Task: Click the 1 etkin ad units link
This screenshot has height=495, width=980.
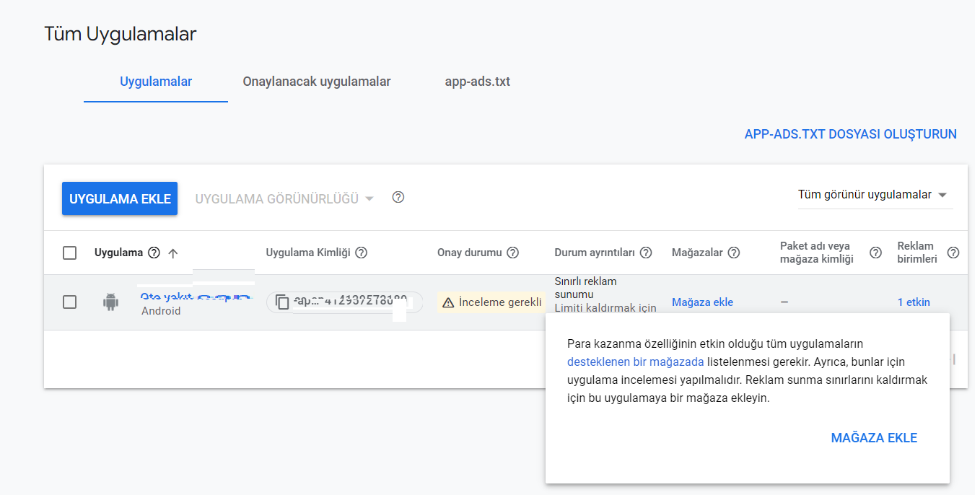Action: 914,302
